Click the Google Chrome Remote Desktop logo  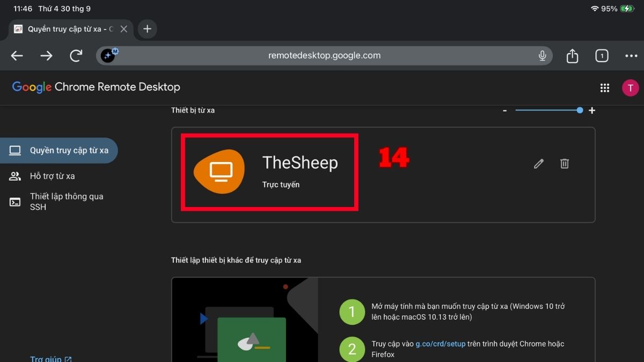pos(96,87)
